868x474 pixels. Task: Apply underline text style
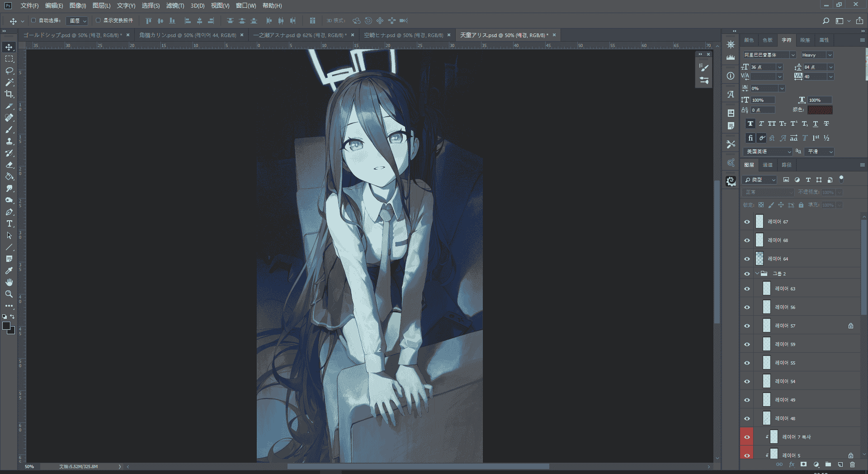click(x=816, y=123)
